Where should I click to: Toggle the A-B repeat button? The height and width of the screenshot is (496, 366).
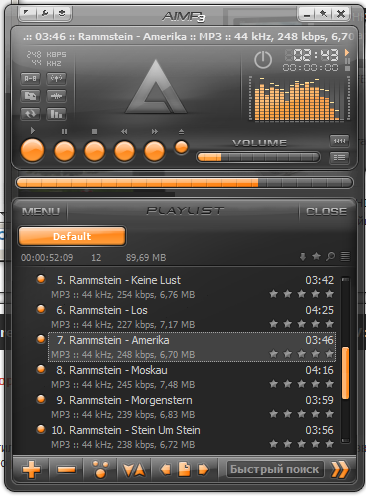[30, 79]
